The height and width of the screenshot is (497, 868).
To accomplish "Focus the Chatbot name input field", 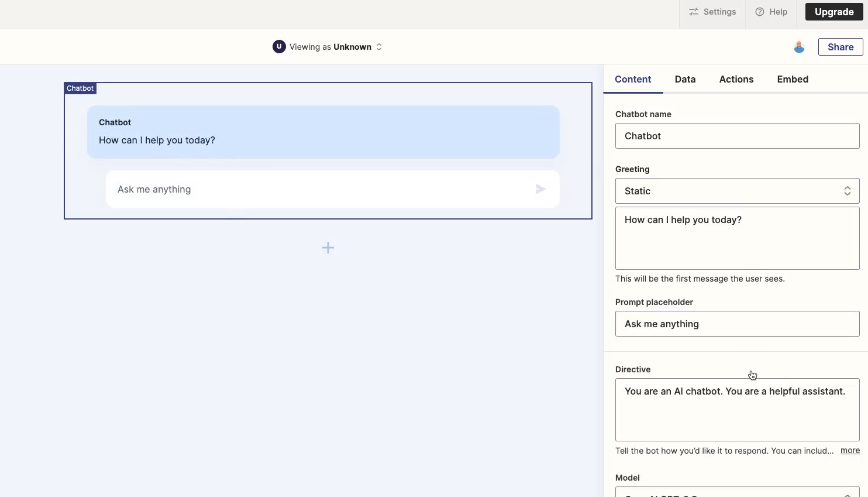I will pyautogui.click(x=737, y=136).
